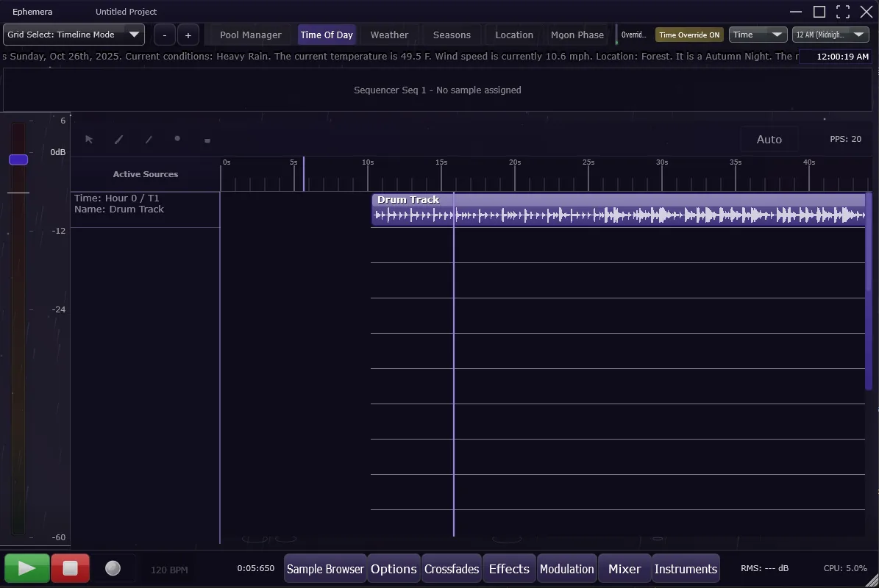Image resolution: width=879 pixels, height=588 pixels.
Task: Open the 12 AM (Midnight) dropdown
Action: (x=830, y=35)
